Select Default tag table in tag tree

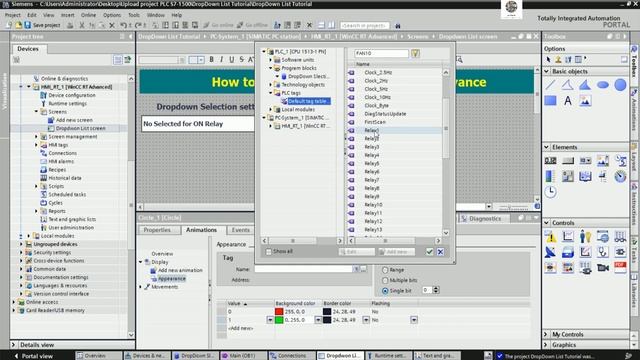pyautogui.click(x=309, y=101)
